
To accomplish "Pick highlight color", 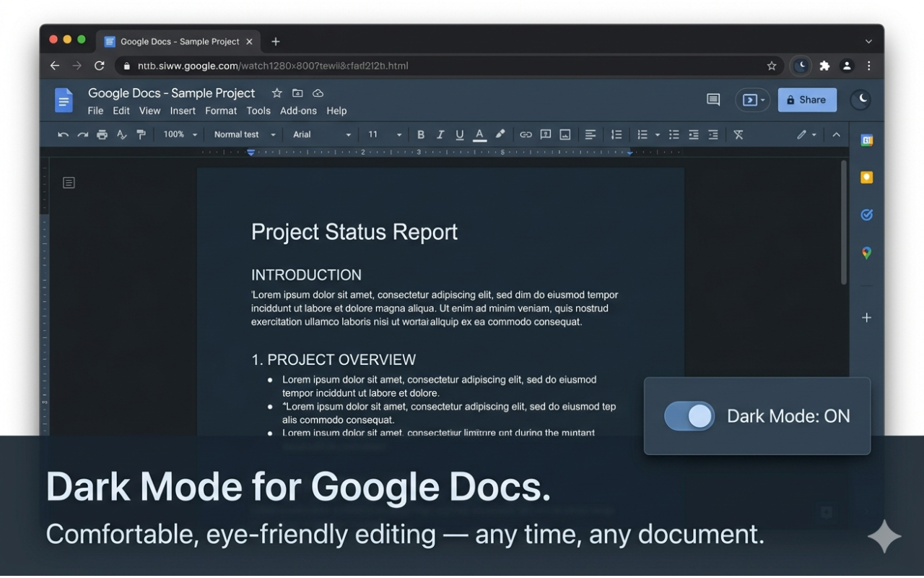I will click(x=500, y=134).
